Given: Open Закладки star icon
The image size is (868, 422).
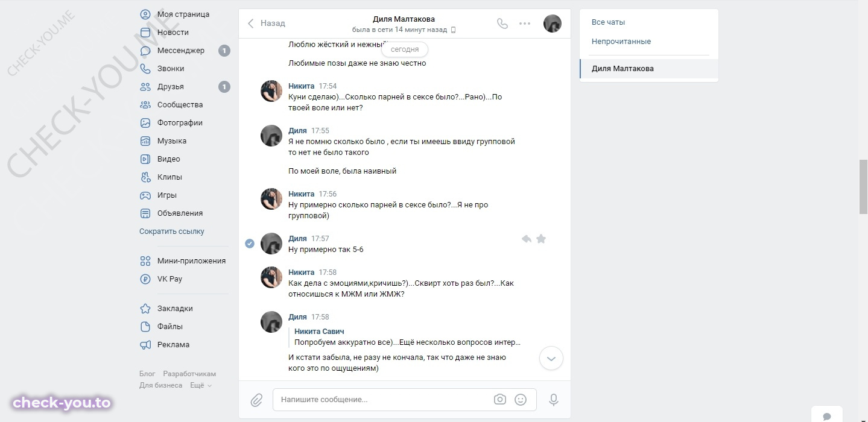Looking at the screenshot, I should click(x=145, y=309).
